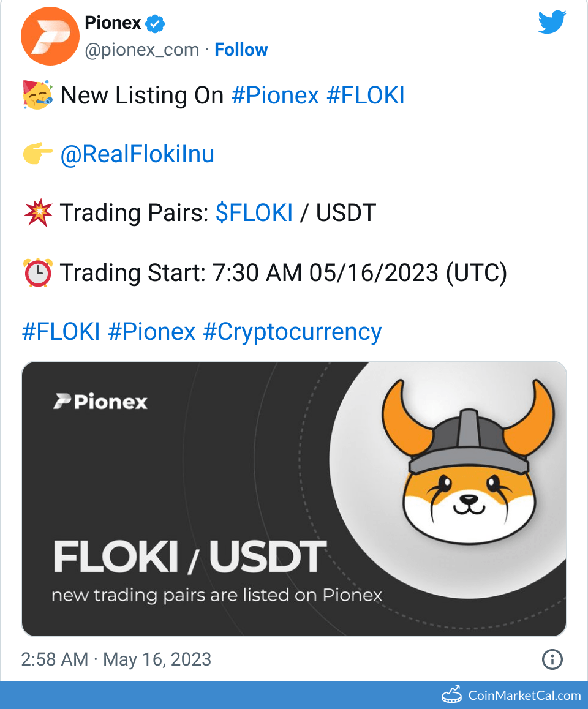Click the $FLOKI cashtag link
588x709 pixels.
(254, 213)
